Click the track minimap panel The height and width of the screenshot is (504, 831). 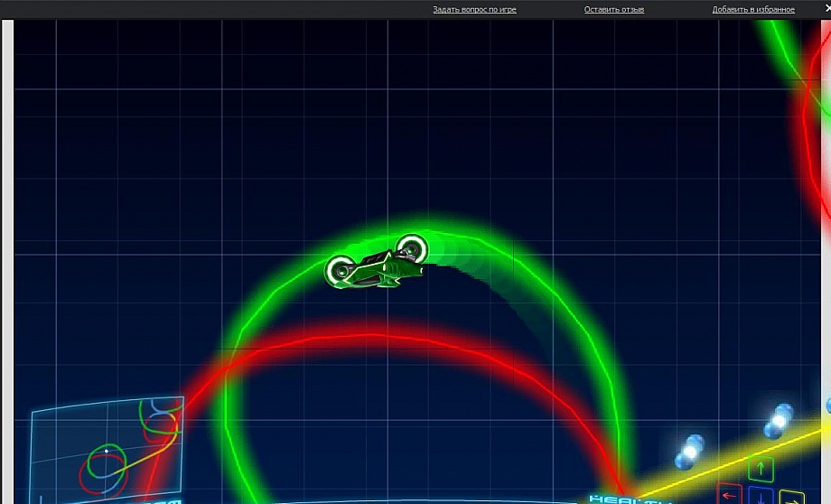[107, 448]
